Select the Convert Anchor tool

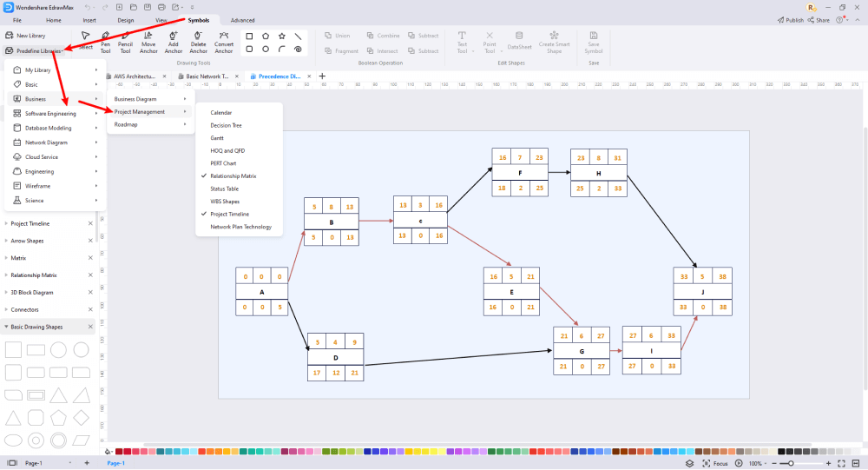point(224,43)
